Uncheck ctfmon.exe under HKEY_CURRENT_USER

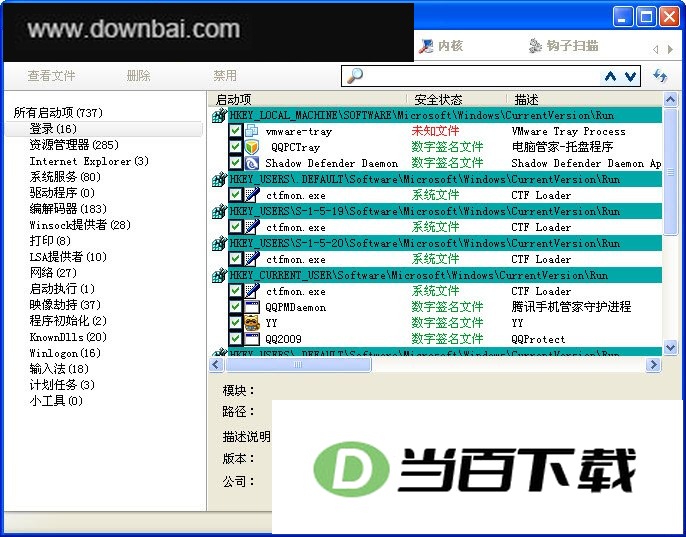tap(235, 291)
